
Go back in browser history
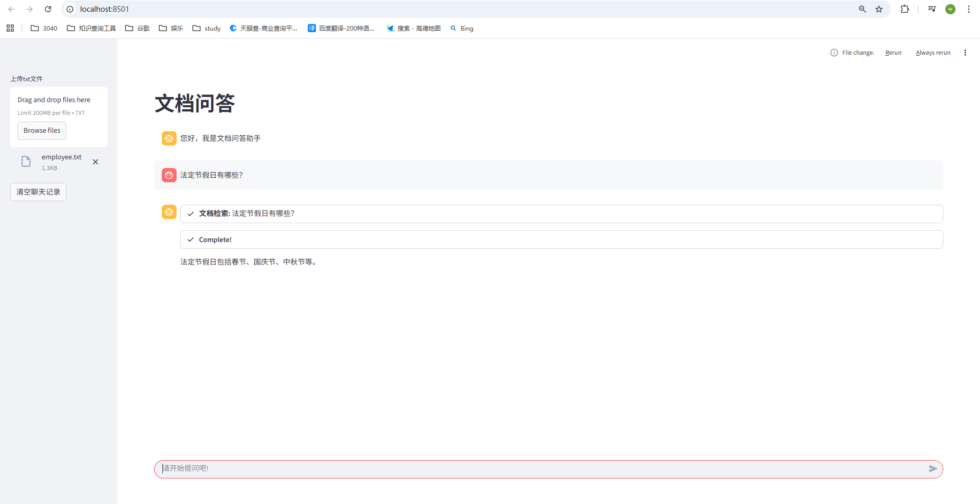click(x=11, y=9)
